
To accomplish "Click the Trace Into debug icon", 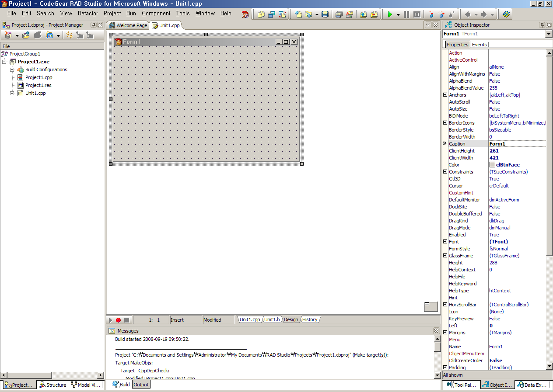I will pyautogui.click(x=431, y=14).
